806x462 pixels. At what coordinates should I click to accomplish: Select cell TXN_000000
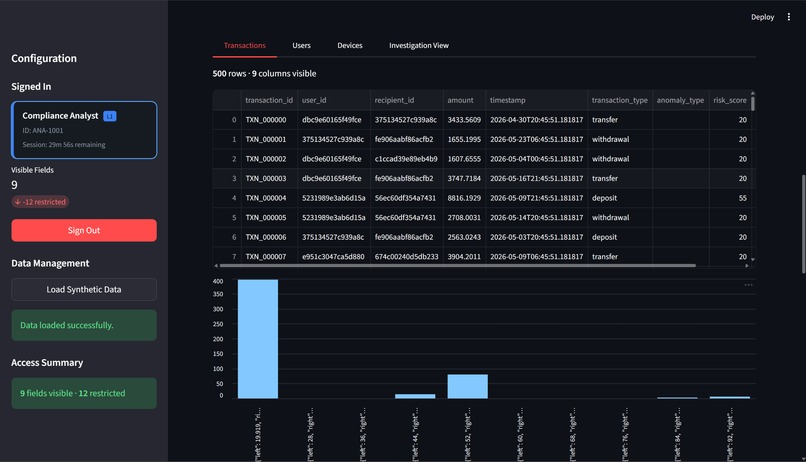[269, 120]
